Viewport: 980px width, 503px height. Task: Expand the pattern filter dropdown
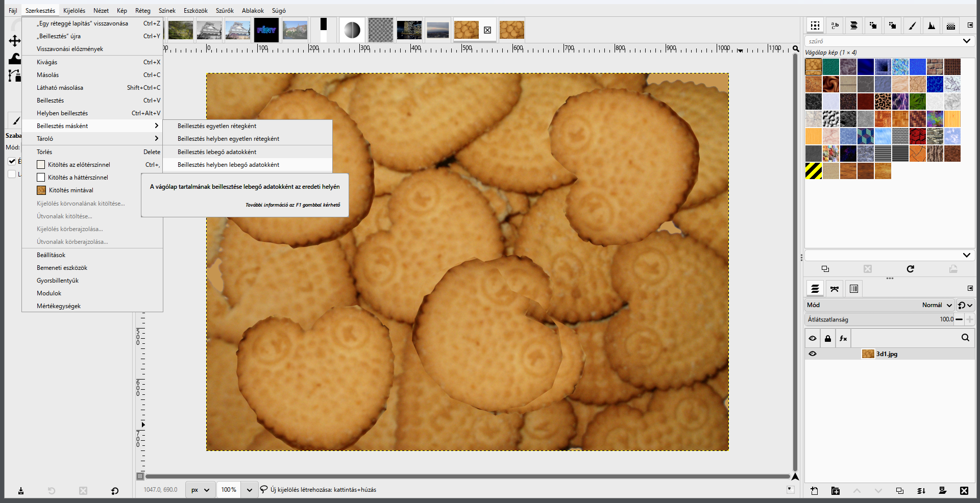966,41
